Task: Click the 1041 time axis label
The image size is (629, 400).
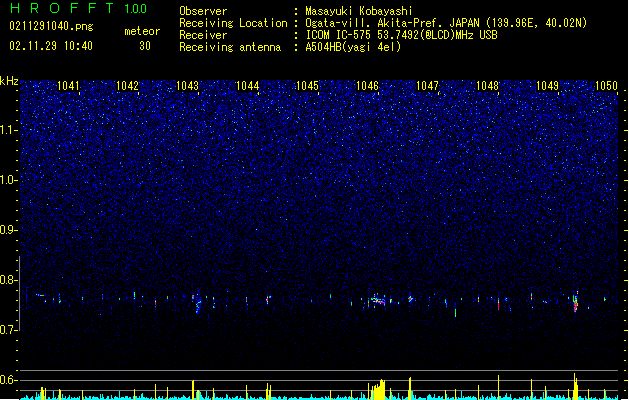Action: [68, 86]
